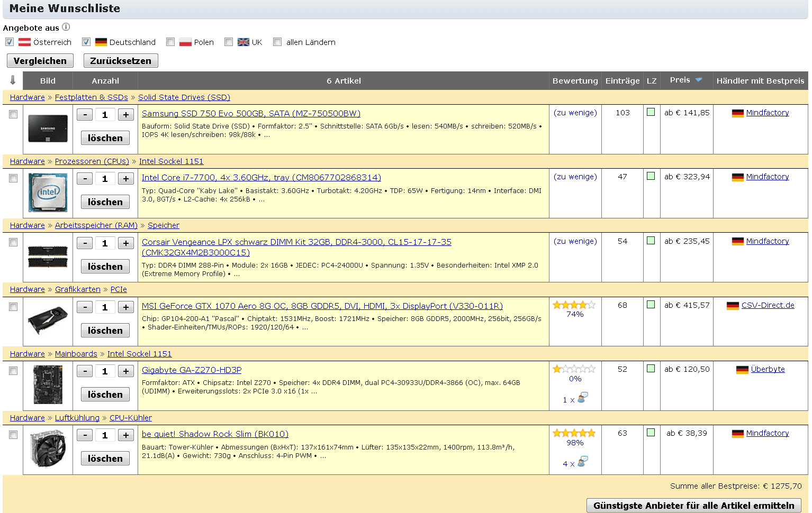Delete Intel Core i7-7700 with löschen

click(x=105, y=202)
